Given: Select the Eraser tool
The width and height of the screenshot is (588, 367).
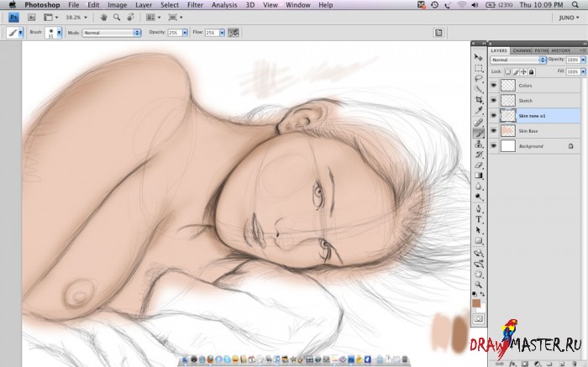Looking at the screenshot, I should [479, 165].
